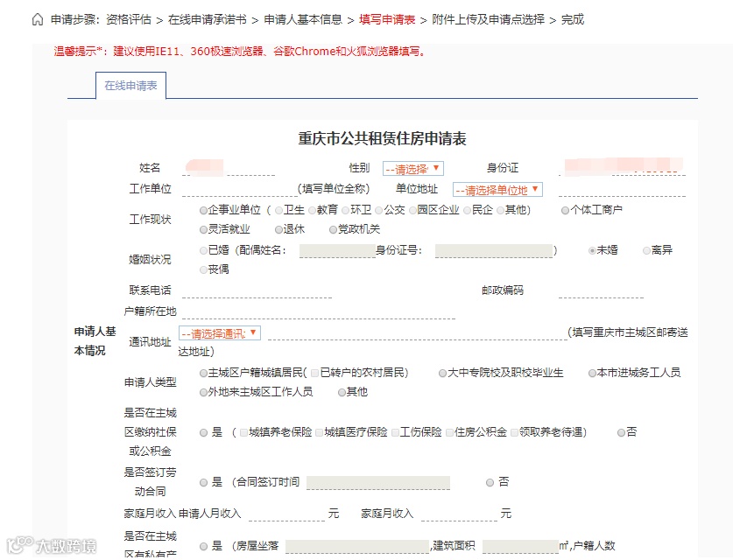Click the 邮政编码 input field
This screenshot has width=733, height=560.
point(601,290)
